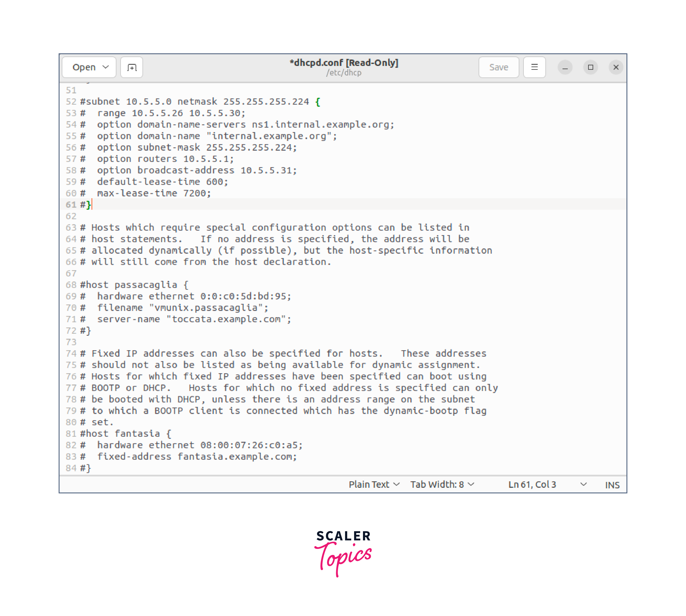Toggle the INS insert mode indicator
686x616 pixels.
[612, 485]
